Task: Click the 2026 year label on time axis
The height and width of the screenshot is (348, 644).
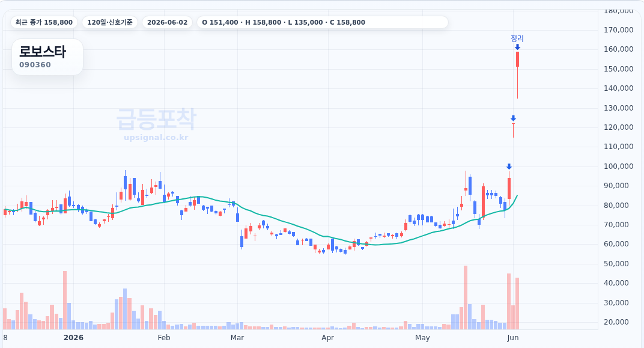Action: (73, 337)
